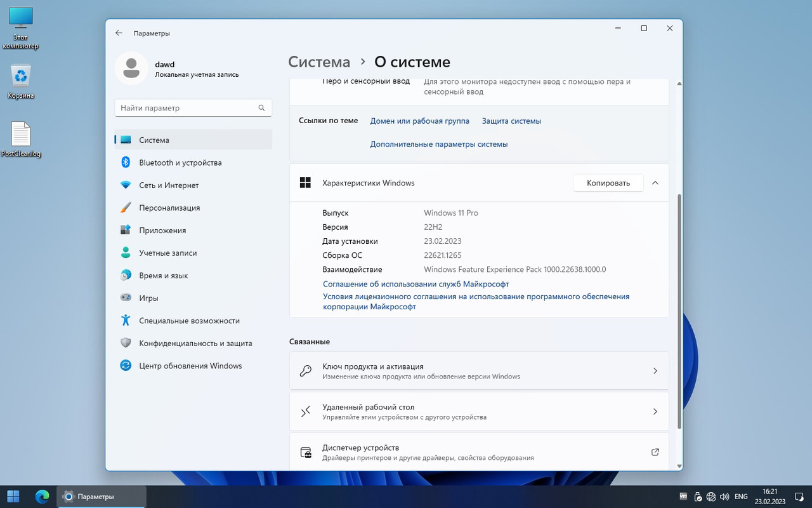Open Специальные возможности settings
This screenshot has width=812, height=508.
(x=193, y=321)
